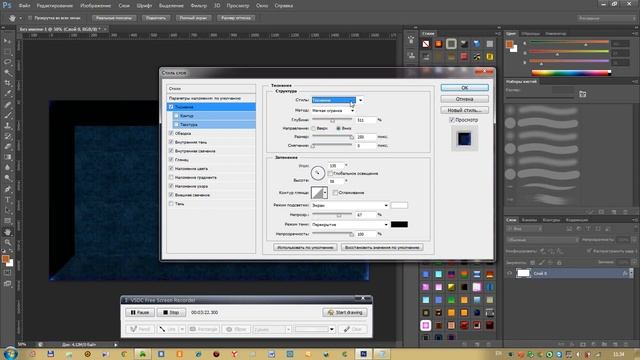Open the layer blend mode dropdown in Layers panel
Screen dimensions: 640x360
pyautogui.click(x=542, y=240)
